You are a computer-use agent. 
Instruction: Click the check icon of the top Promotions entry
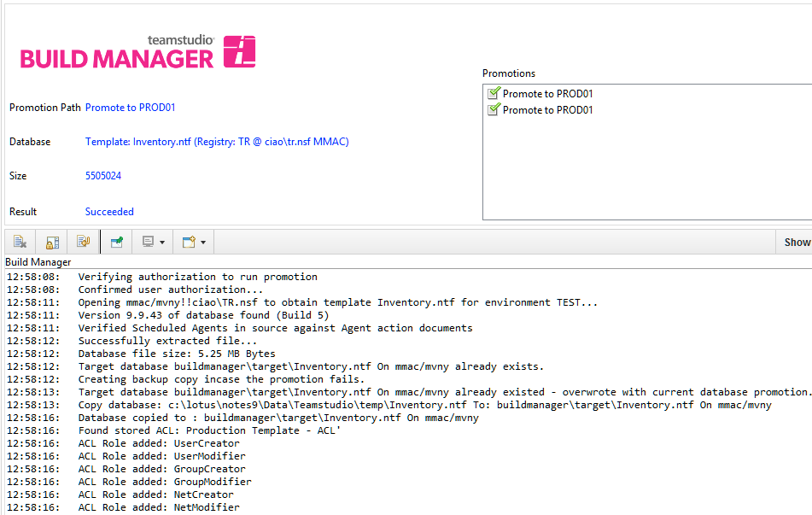(494, 93)
